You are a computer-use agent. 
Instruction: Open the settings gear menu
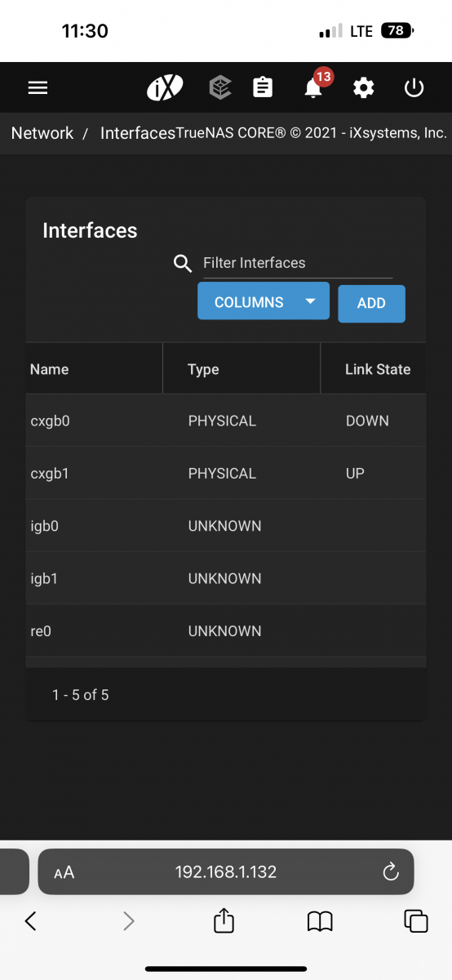click(x=364, y=87)
